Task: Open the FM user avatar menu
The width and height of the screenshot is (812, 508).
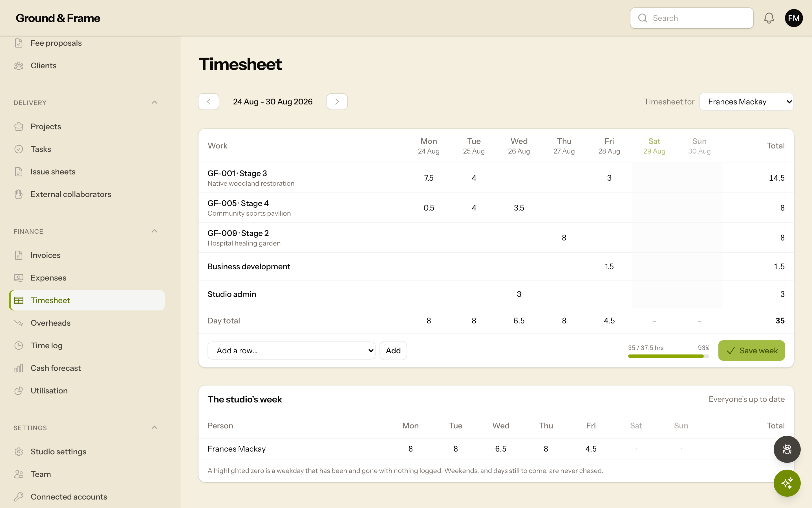Action: [x=794, y=18]
